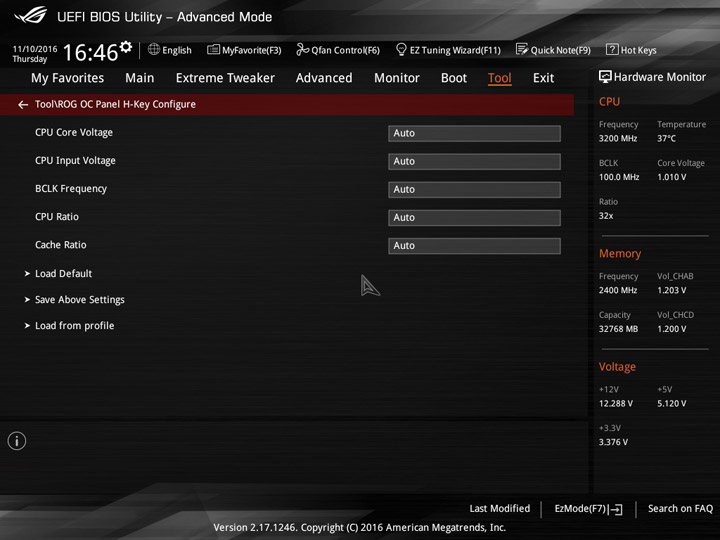Open Extreme Tweaker tab
720x540 pixels.
(225, 78)
